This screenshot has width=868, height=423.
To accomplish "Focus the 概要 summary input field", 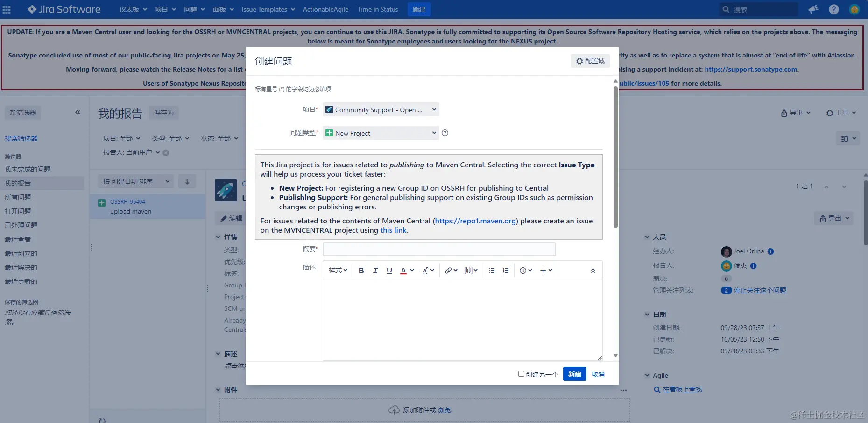I will pyautogui.click(x=439, y=249).
